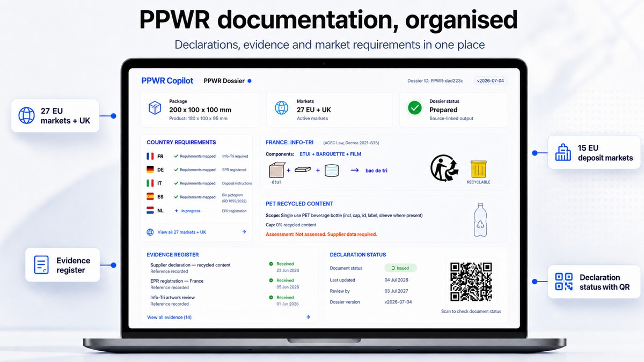Image resolution: width=644 pixels, height=362 pixels.
Task: Click EPR registered note on DE row
Action: pyautogui.click(x=235, y=170)
